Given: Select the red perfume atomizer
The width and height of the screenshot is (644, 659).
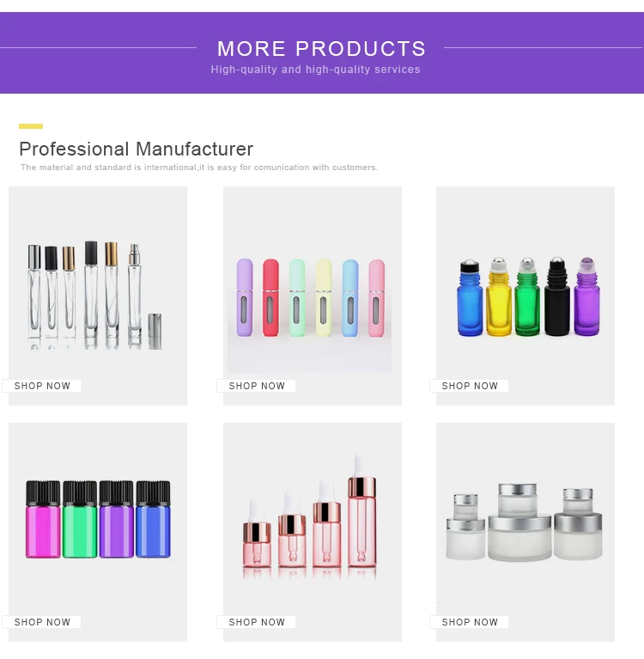Looking at the screenshot, I should tap(271, 297).
